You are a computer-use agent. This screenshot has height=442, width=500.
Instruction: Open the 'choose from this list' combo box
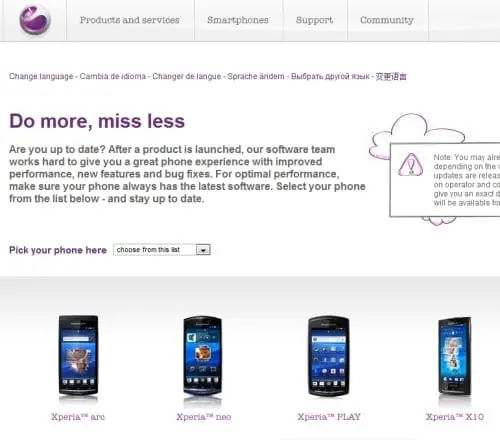[x=162, y=250]
